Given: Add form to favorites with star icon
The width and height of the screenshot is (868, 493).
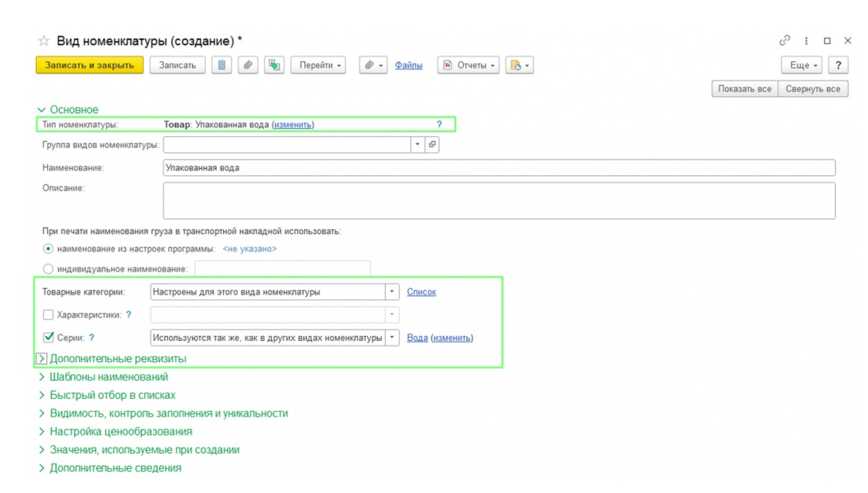Looking at the screenshot, I should point(44,41).
